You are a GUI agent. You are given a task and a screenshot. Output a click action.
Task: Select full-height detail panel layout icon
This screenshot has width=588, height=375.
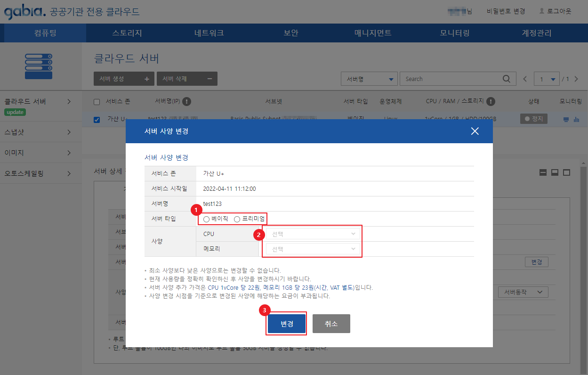pos(566,172)
